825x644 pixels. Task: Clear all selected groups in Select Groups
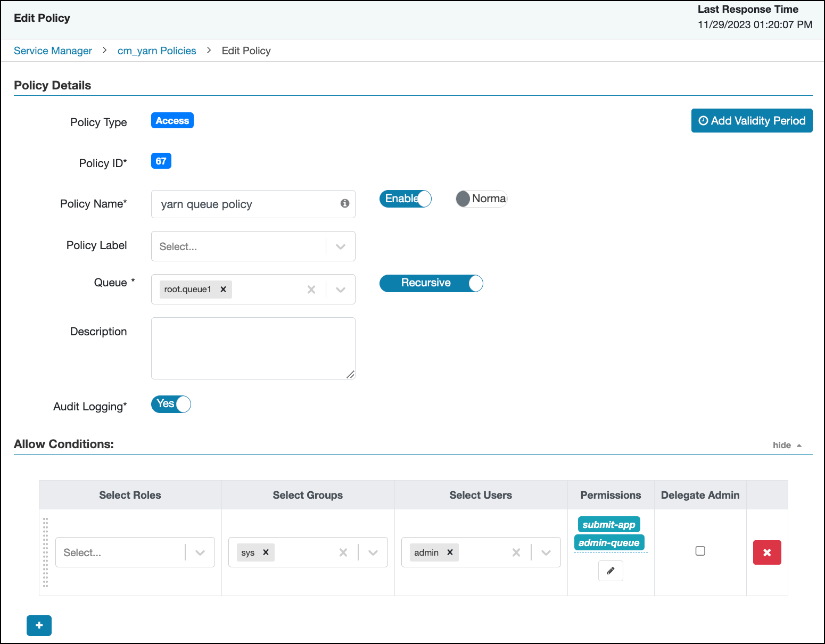[343, 552]
